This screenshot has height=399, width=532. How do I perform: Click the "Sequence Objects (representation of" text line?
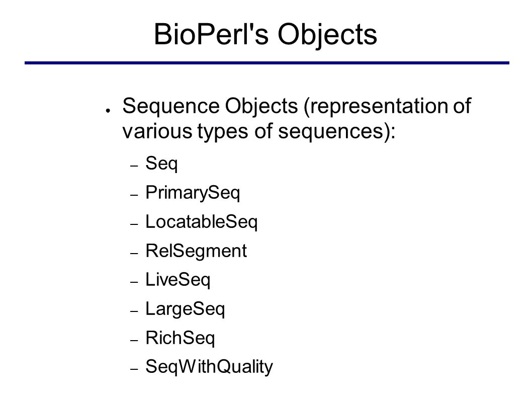click(x=297, y=106)
